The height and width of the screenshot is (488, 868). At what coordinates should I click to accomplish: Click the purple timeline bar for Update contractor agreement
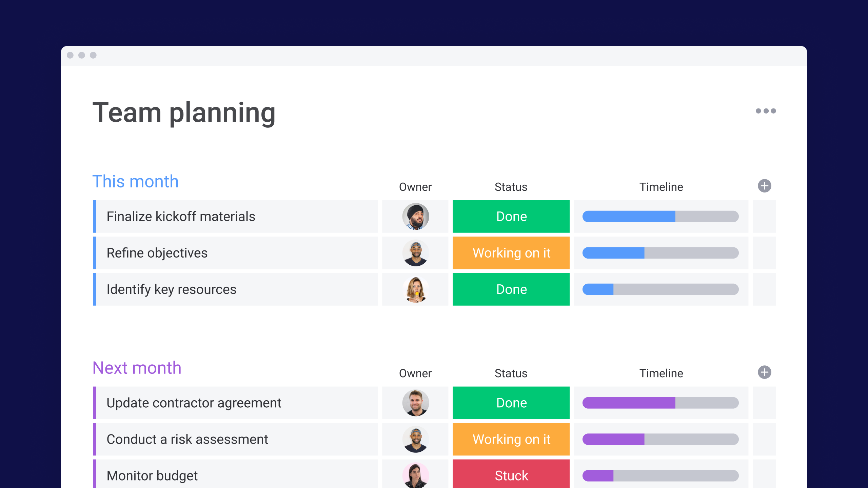point(629,403)
